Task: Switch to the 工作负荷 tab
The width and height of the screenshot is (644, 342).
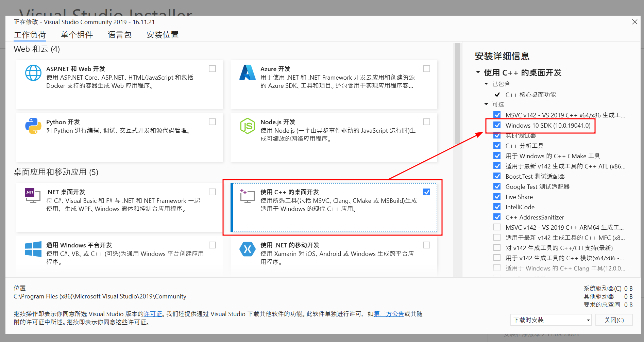Action: (30, 35)
